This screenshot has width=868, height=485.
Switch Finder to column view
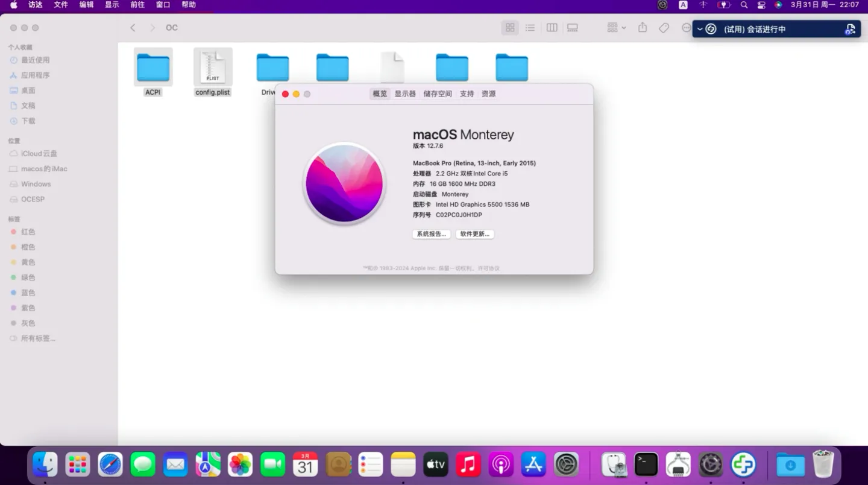click(552, 27)
